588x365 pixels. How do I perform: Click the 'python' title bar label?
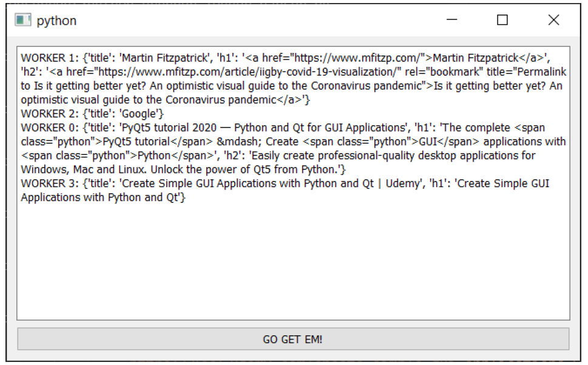click(x=56, y=21)
